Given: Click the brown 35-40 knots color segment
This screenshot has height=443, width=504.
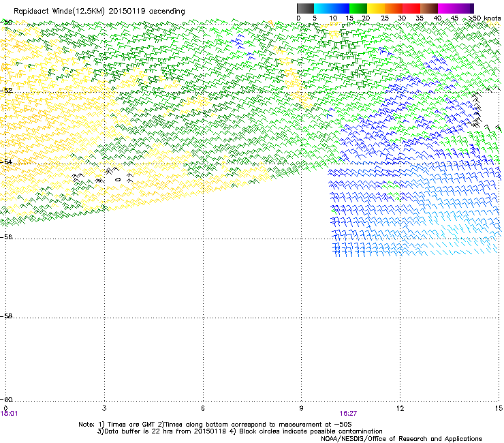Looking at the screenshot, I should click(429, 8).
